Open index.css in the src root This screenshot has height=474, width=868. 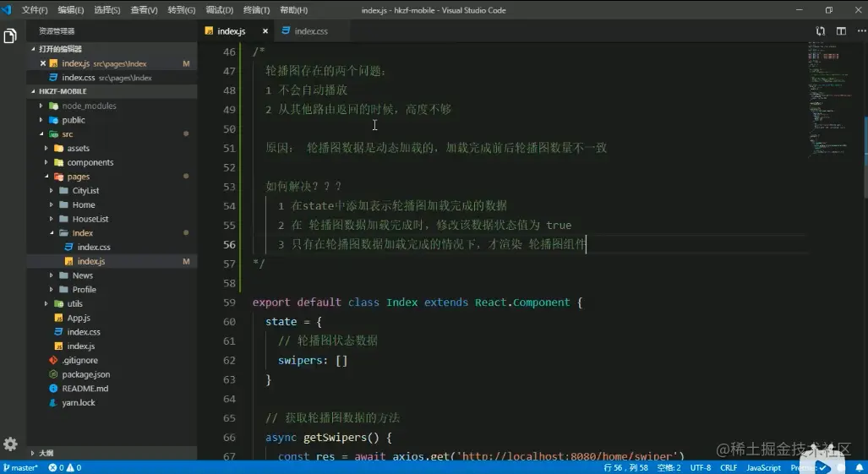(112, 332)
